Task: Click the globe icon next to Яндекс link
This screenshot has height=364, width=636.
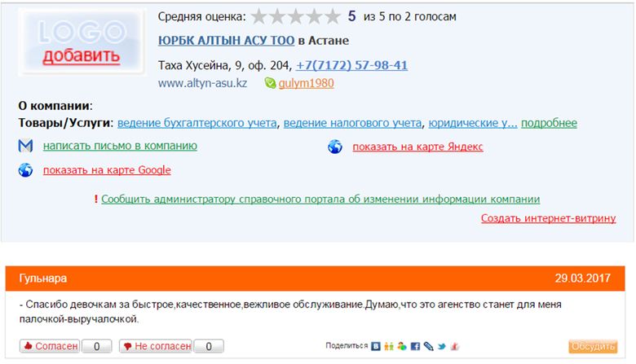Action: (335, 147)
